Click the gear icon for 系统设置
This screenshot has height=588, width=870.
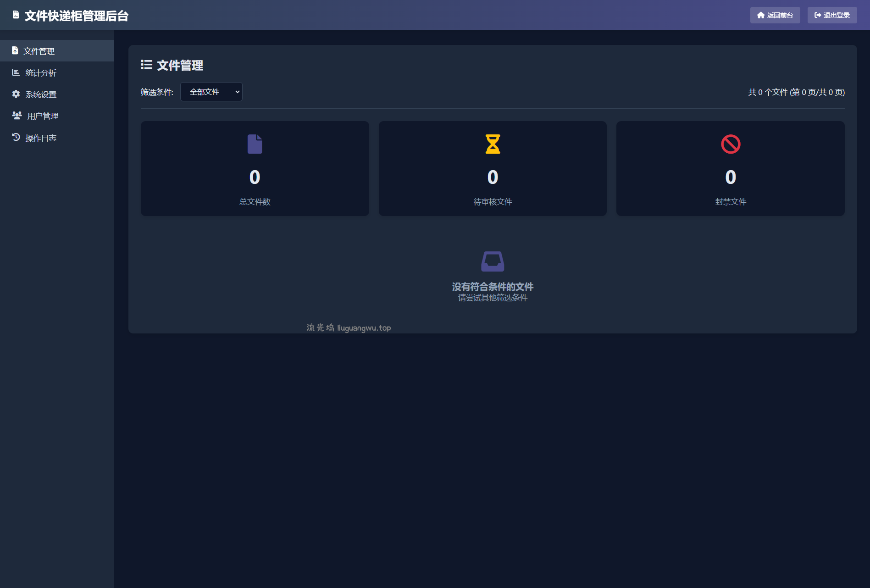point(16,94)
